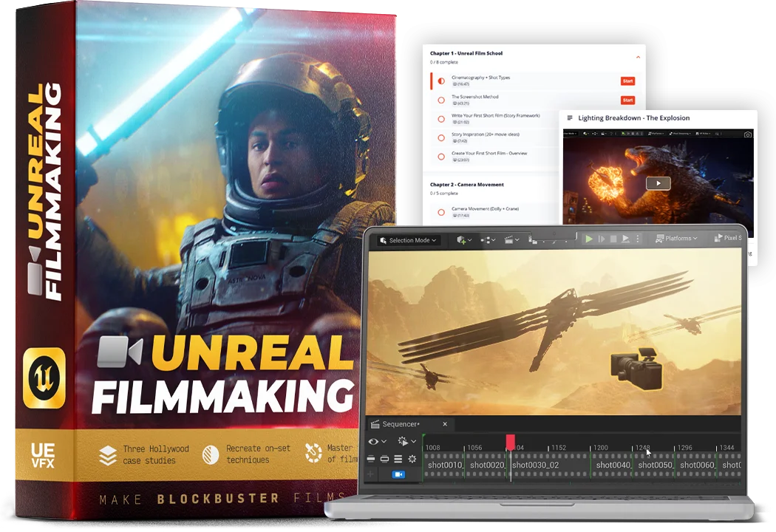
Task: Click the green Play button in toolbar
Action: [588, 239]
